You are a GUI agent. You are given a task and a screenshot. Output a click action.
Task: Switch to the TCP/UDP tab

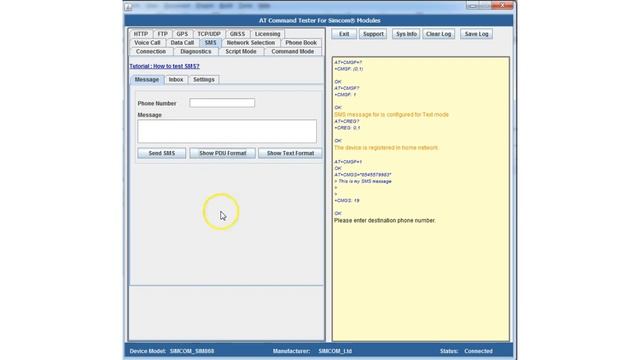coord(209,34)
